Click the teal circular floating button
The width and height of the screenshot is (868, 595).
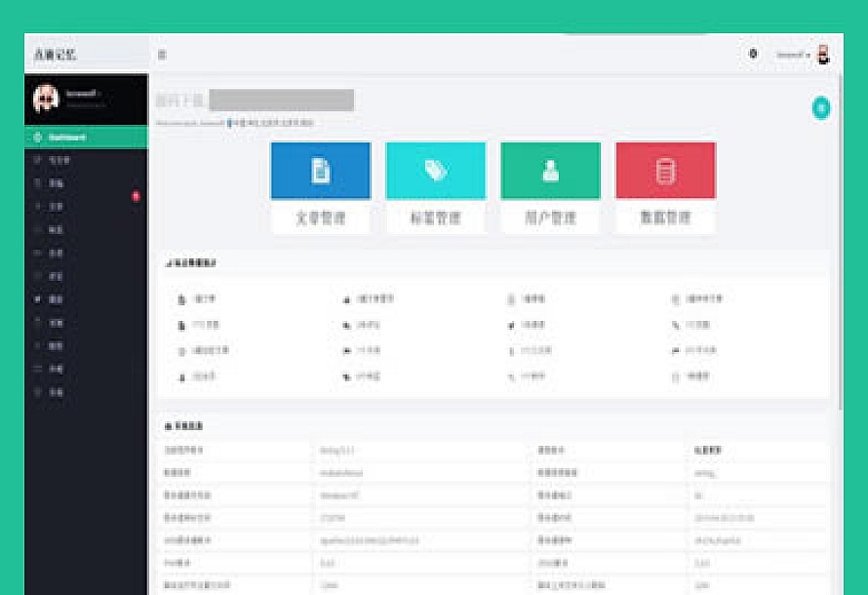821,108
